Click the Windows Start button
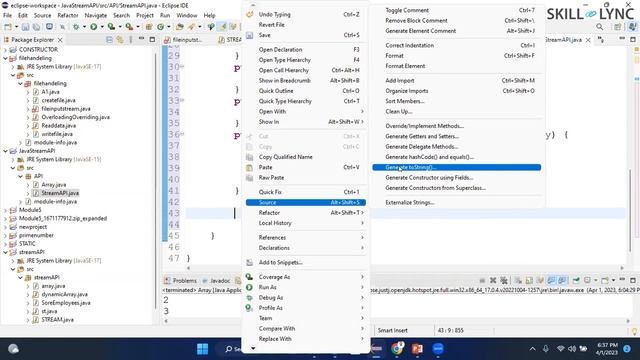640x360 pixels. (202, 349)
